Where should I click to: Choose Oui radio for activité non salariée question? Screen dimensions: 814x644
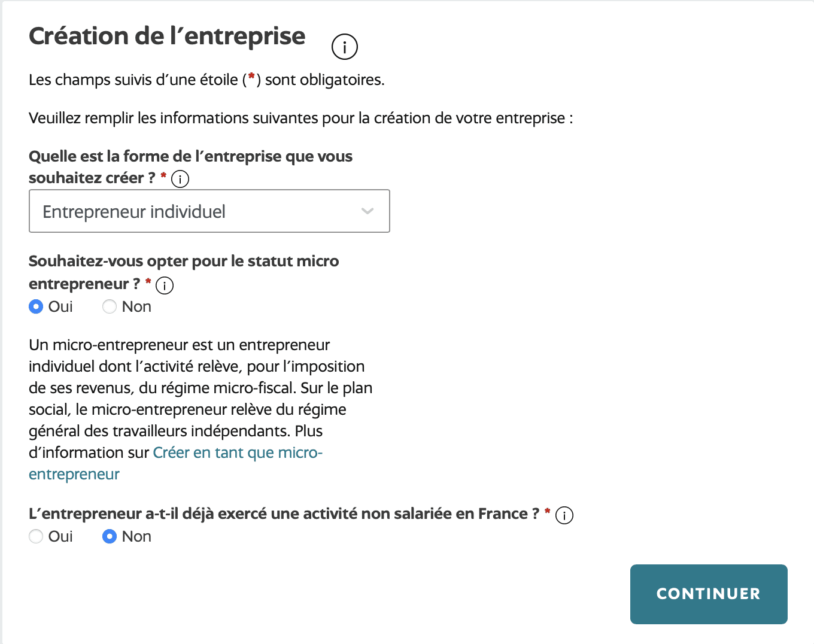(36, 536)
